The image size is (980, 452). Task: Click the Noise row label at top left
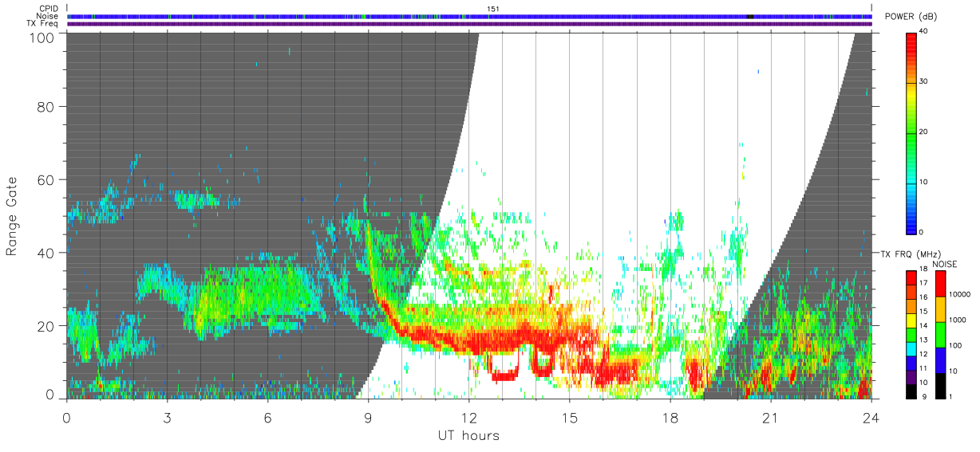coord(47,16)
